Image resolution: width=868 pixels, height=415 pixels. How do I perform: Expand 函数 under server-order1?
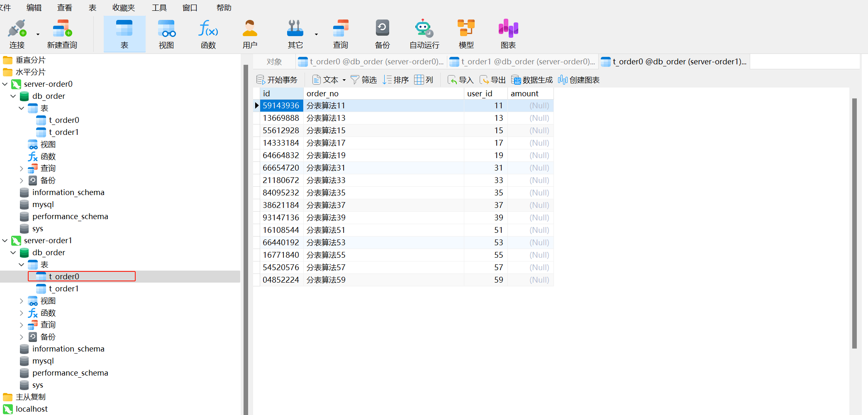22,313
